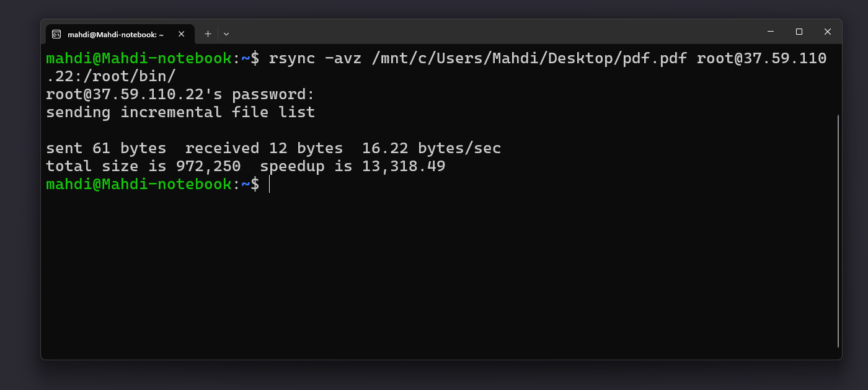Click the terminal icon in the tab
The width and height of the screenshot is (868, 390).
coord(56,34)
